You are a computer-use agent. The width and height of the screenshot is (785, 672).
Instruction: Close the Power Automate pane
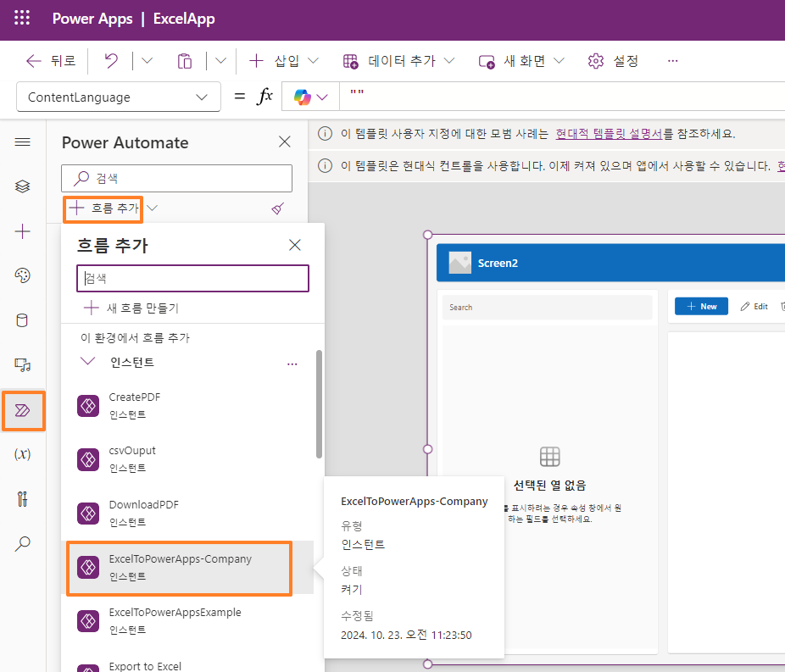pos(284,142)
